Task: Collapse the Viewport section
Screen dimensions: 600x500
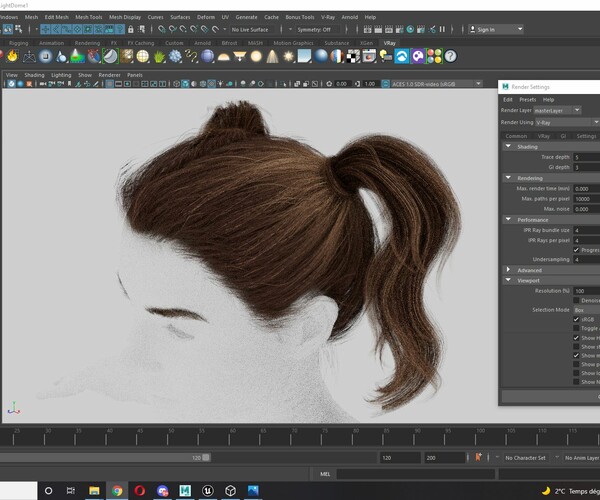Action: coord(509,280)
